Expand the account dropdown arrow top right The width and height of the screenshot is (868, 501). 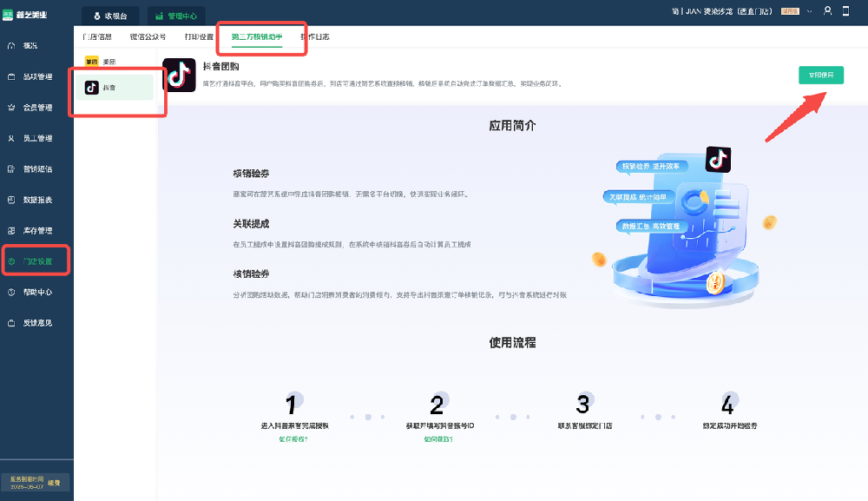[809, 10]
